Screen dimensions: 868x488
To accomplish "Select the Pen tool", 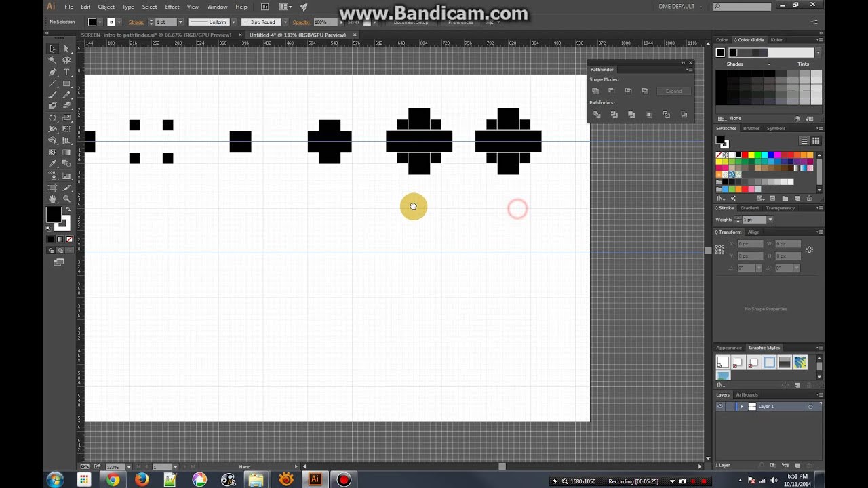I will tap(52, 72).
